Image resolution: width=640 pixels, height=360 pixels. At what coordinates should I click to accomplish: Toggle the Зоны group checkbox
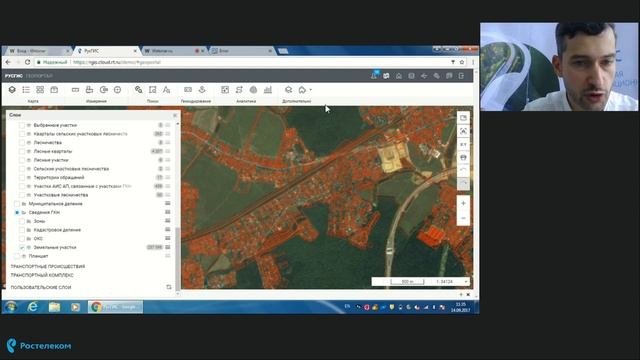coord(22,221)
